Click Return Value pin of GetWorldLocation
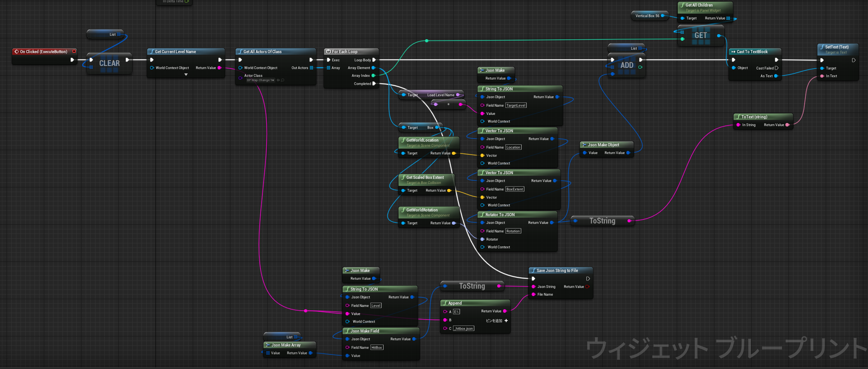Viewport: 868px width, 369px height. tap(454, 153)
